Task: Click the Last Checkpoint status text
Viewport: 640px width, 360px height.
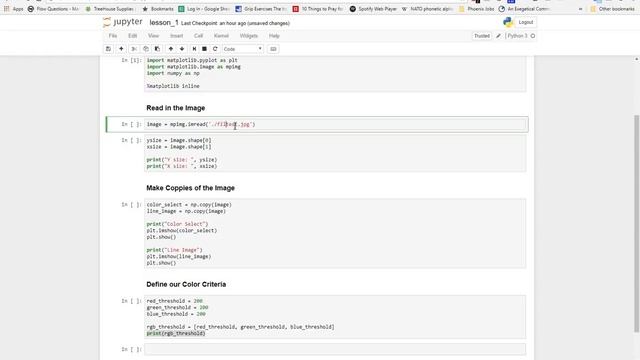Action: pos(236,23)
